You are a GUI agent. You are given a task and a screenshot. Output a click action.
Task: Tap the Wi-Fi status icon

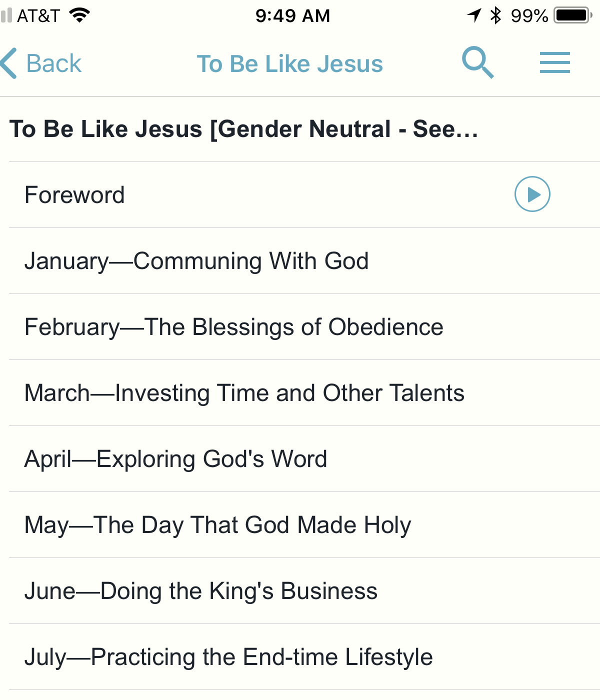coord(79,15)
